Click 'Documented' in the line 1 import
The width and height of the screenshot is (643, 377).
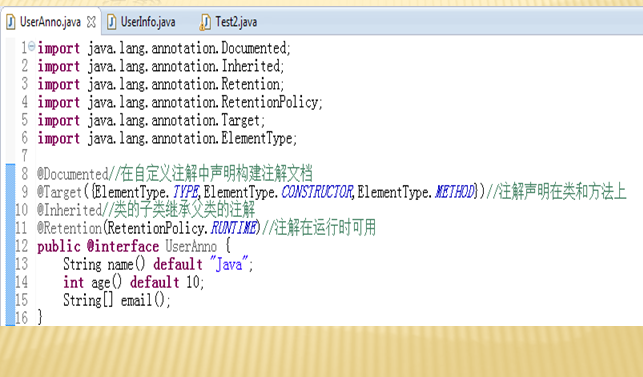click(254, 48)
